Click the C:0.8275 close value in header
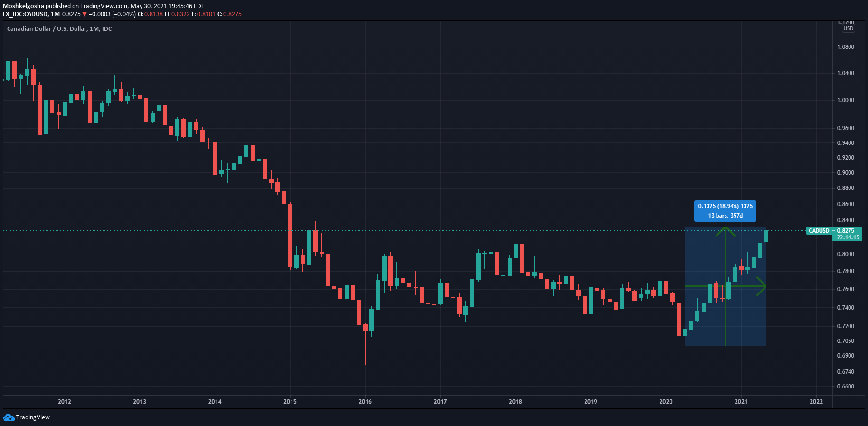 coord(229,14)
